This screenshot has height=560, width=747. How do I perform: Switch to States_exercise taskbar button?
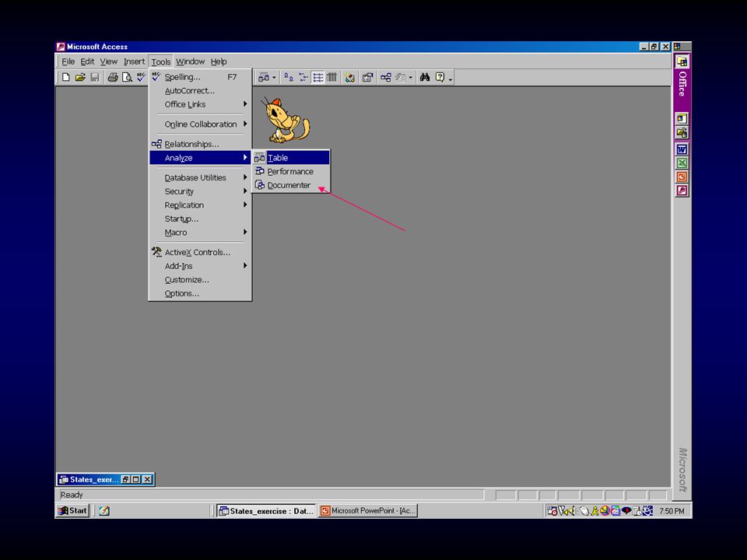click(x=266, y=511)
